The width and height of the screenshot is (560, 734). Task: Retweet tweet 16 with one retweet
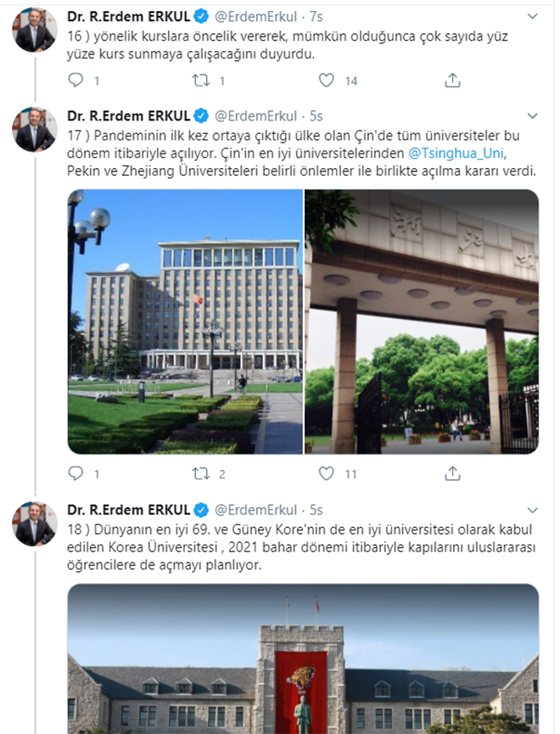201,81
